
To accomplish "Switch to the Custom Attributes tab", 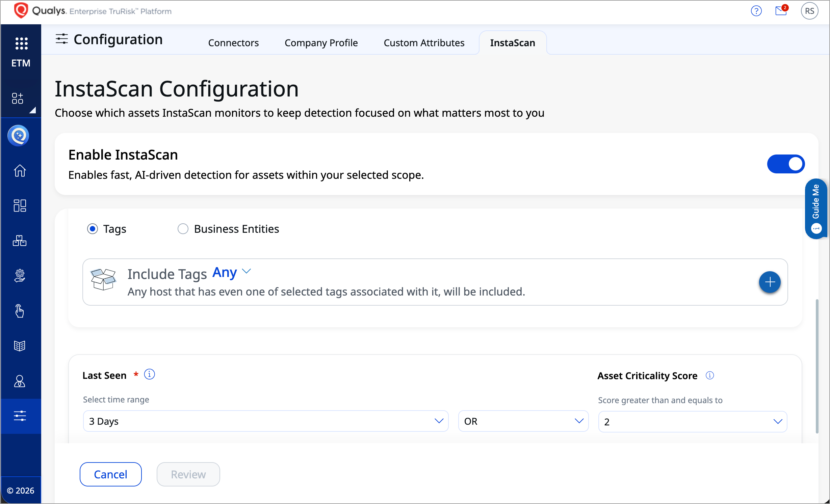I will pyautogui.click(x=424, y=43).
